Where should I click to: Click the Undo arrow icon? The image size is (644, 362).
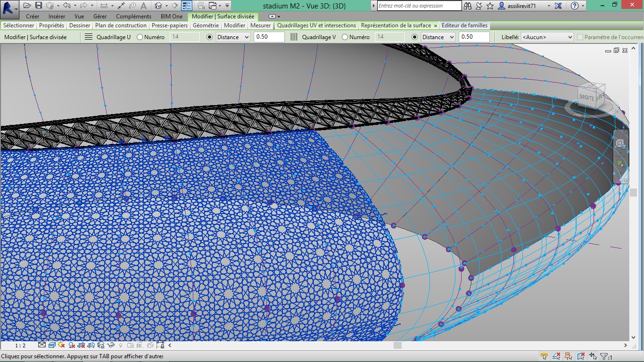click(66, 6)
